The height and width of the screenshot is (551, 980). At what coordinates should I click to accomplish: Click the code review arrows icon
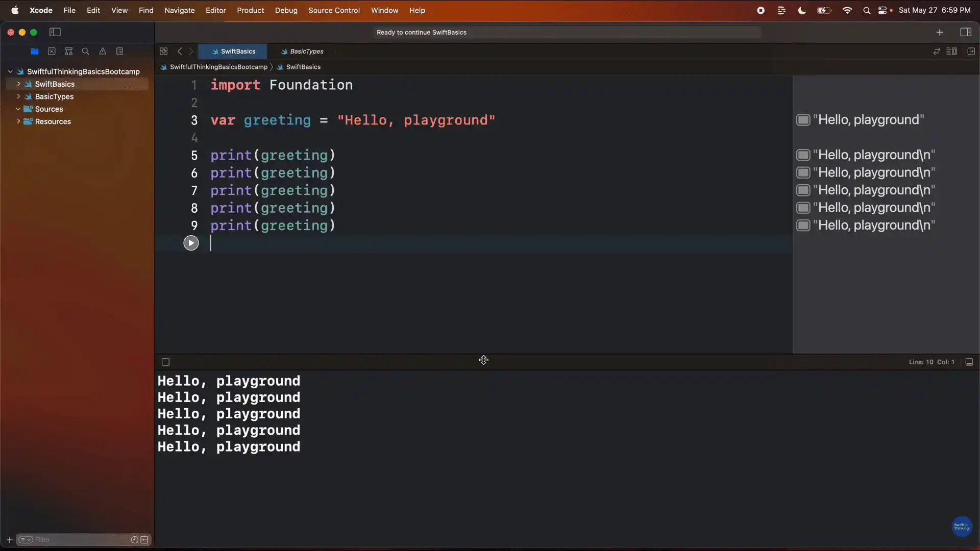coord(937,52)
